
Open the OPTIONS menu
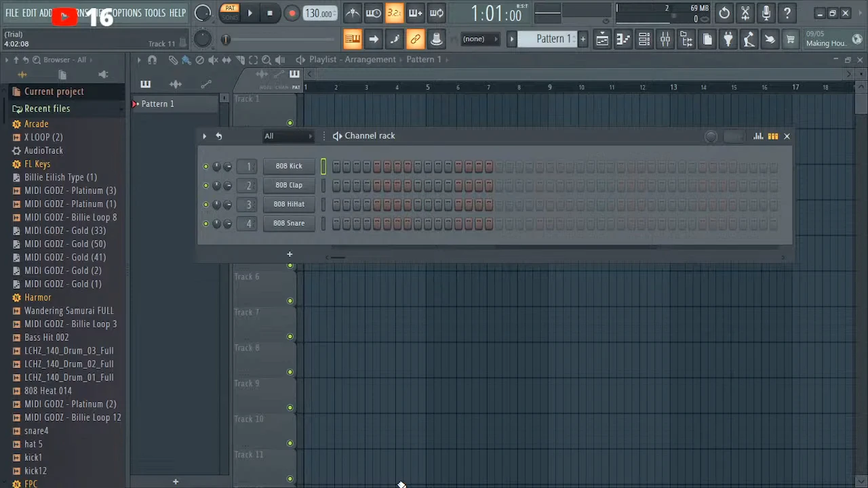[x=127, y=13]
